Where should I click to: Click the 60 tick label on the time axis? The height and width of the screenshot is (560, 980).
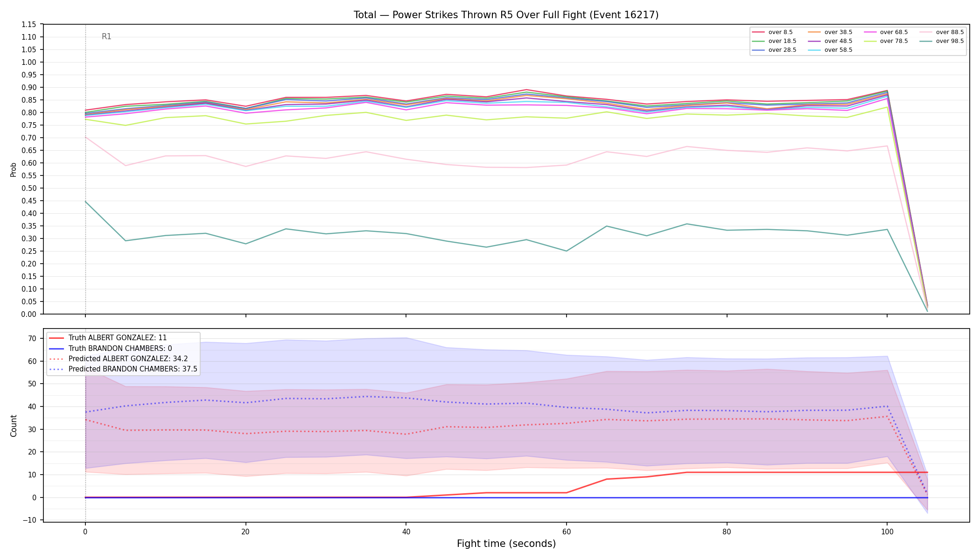tap(566, 531)
